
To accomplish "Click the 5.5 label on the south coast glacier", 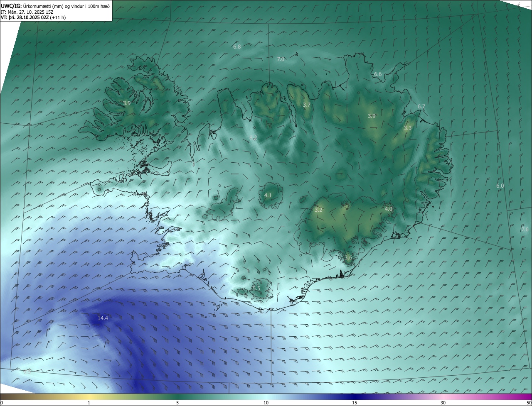I will coord(256,289).
